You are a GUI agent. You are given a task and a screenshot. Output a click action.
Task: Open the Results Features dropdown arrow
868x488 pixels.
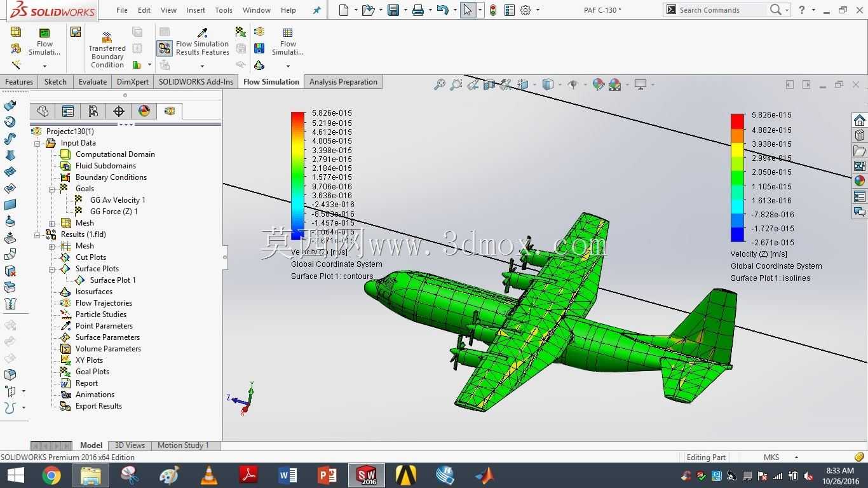coord(202,66)
